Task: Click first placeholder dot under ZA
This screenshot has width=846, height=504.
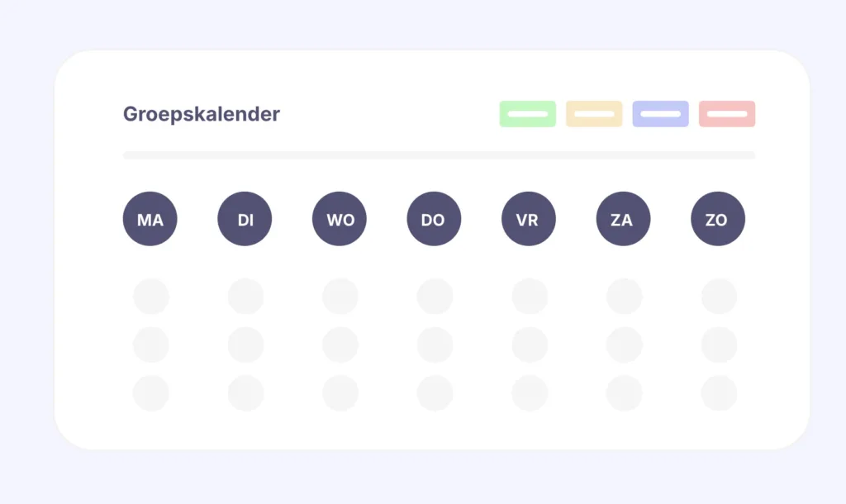Action: [624, 296]
